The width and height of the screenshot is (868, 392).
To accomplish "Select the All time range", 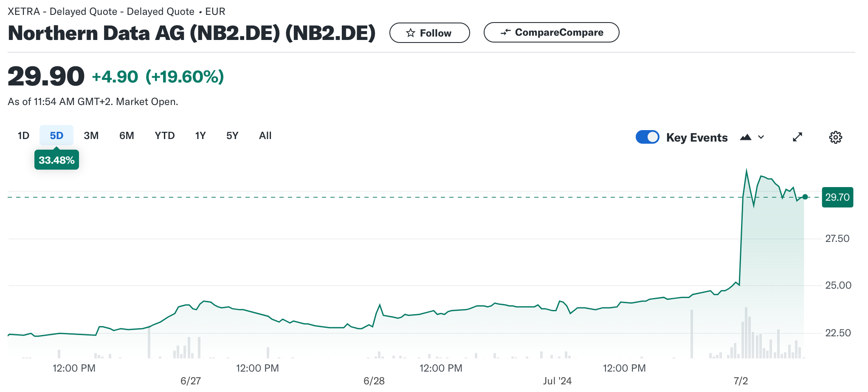I will (265, 136).
